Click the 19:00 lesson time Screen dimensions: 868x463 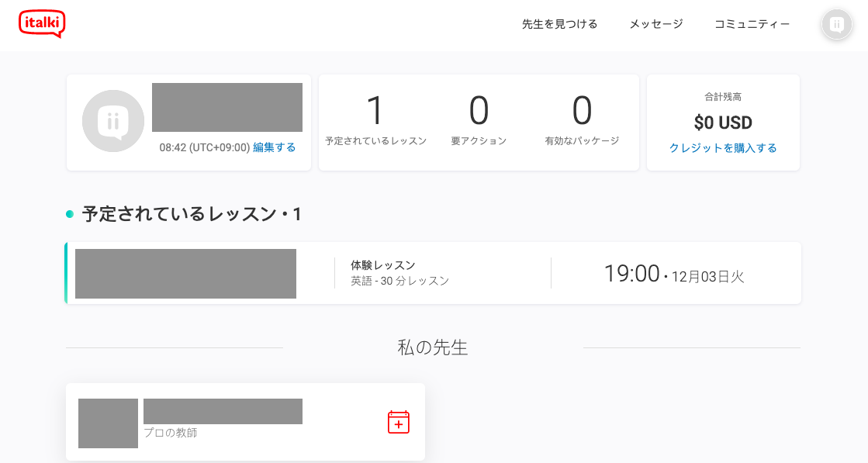click(x=631, y=274)
